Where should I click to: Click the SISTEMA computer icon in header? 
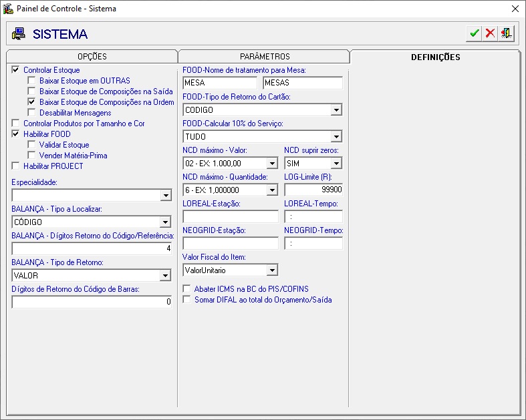(19, 34)
